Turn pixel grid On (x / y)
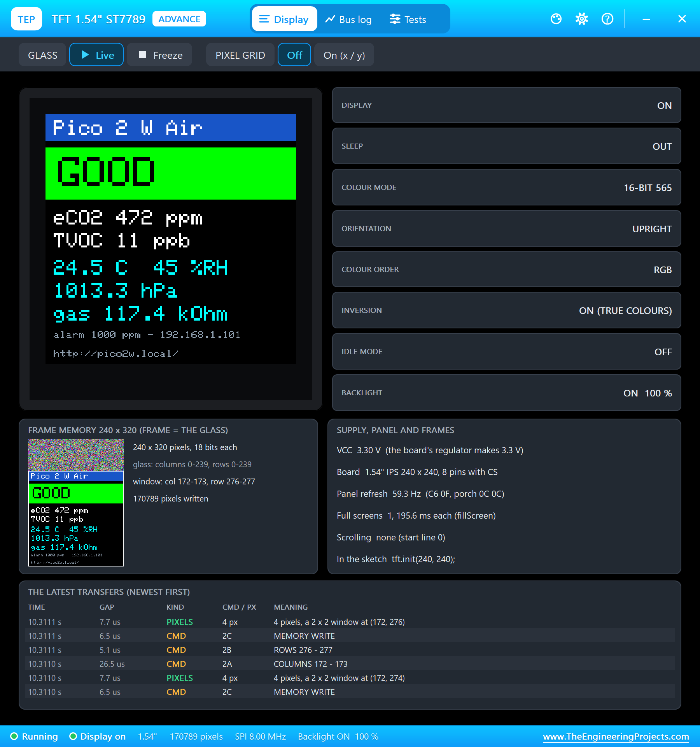The image size is (700, 747). tap(344, 55)
